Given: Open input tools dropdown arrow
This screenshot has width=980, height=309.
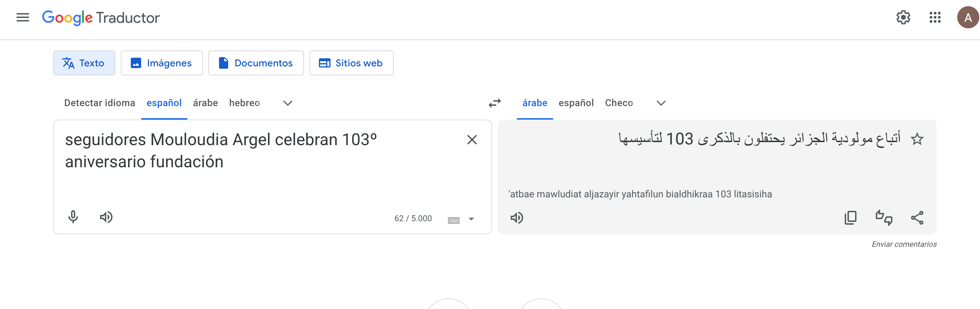Looking at the screenshot, I should [471, 219].
